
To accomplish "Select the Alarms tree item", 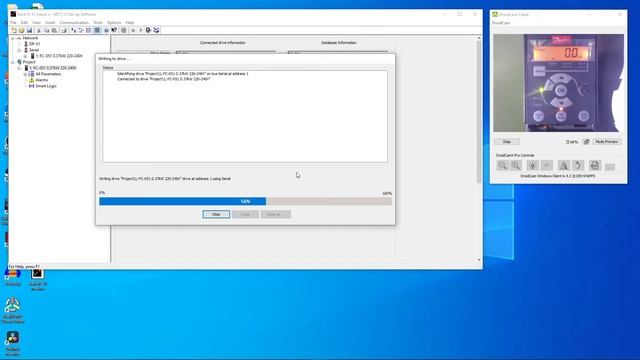I will coord(42,80).
